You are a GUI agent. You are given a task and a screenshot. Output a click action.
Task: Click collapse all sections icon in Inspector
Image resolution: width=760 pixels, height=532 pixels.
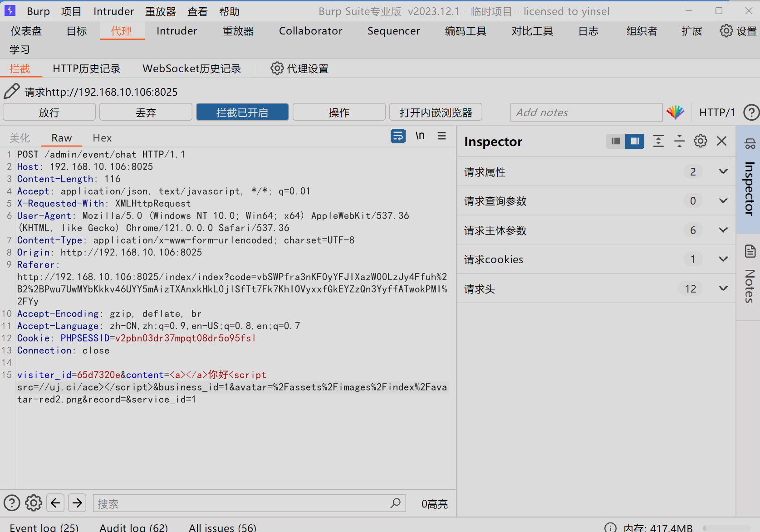pos(679,141)
